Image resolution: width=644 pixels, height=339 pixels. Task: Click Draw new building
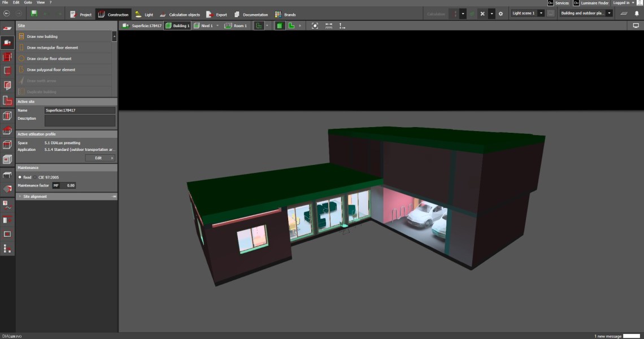click(x=42, y=37)
